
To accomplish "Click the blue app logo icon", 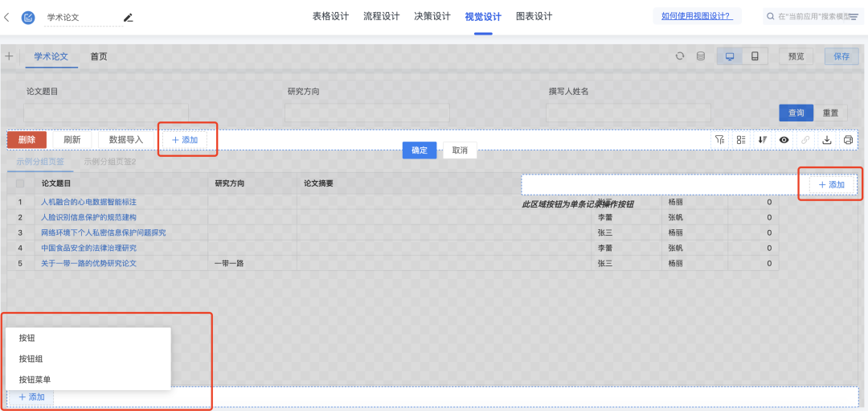I will [27, 17].
